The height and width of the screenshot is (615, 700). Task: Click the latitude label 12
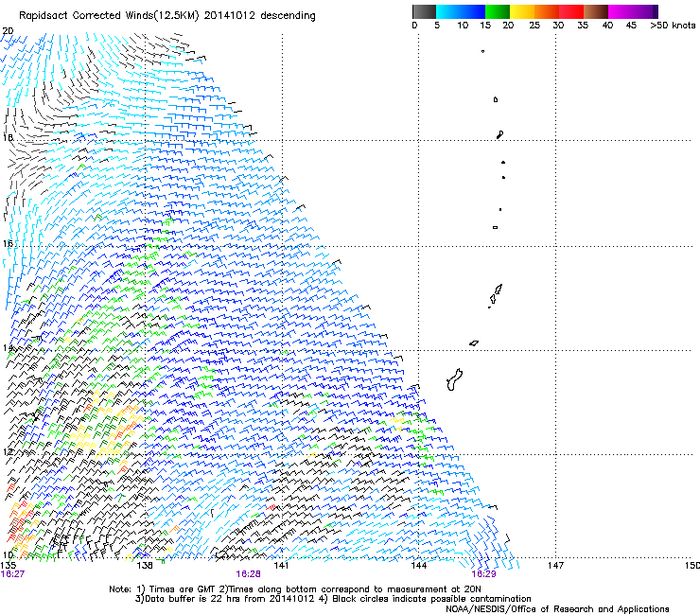point(8,451)
